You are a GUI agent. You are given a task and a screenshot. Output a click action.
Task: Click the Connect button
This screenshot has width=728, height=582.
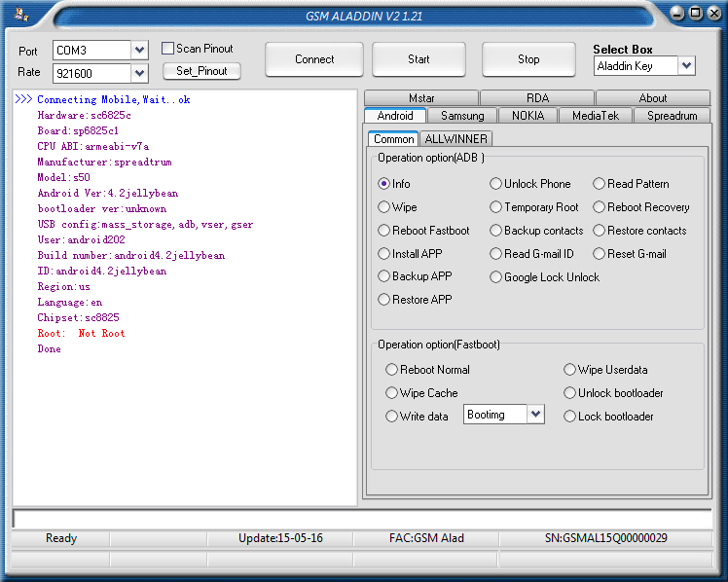click(314, 59)
